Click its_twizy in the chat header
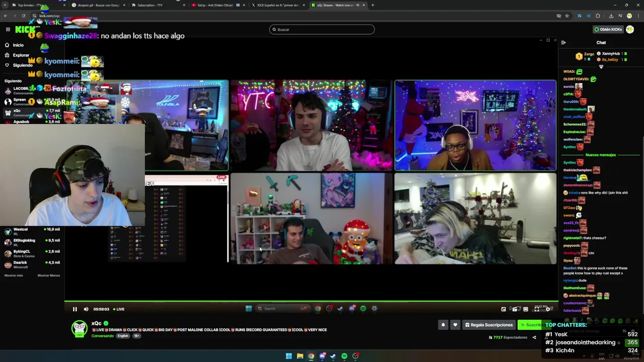The width and height of the screenshot is (644, 362). (610, 59)
